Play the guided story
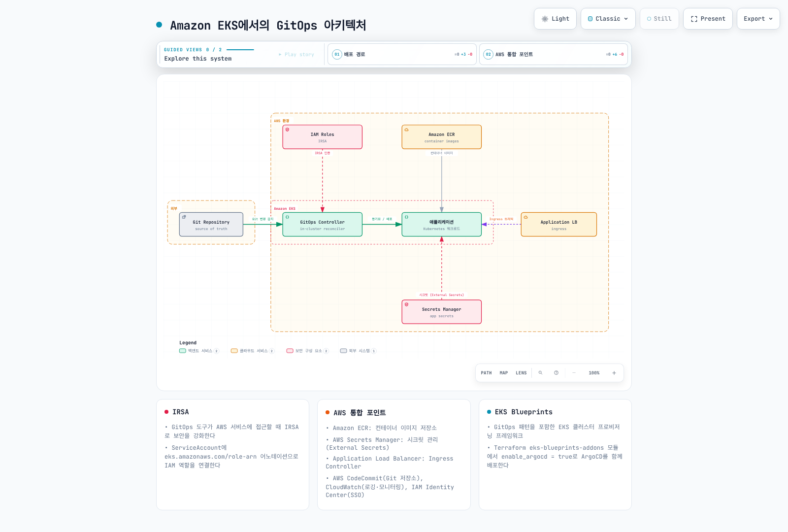Viewport: 788px width, 532px height. point(296,55)
